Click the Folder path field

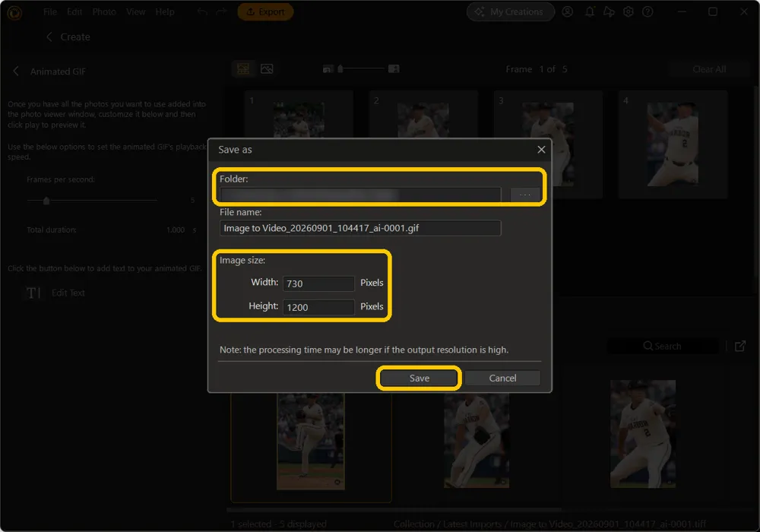click(x=360, y=195)
